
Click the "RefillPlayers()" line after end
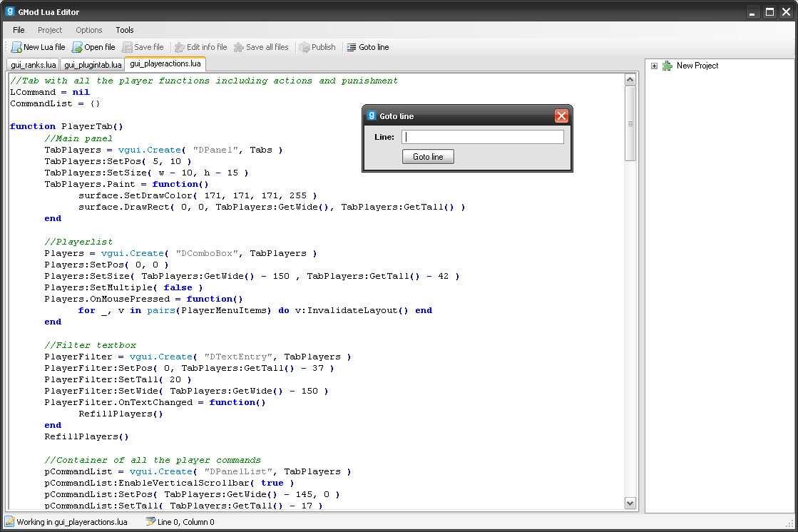86,437
